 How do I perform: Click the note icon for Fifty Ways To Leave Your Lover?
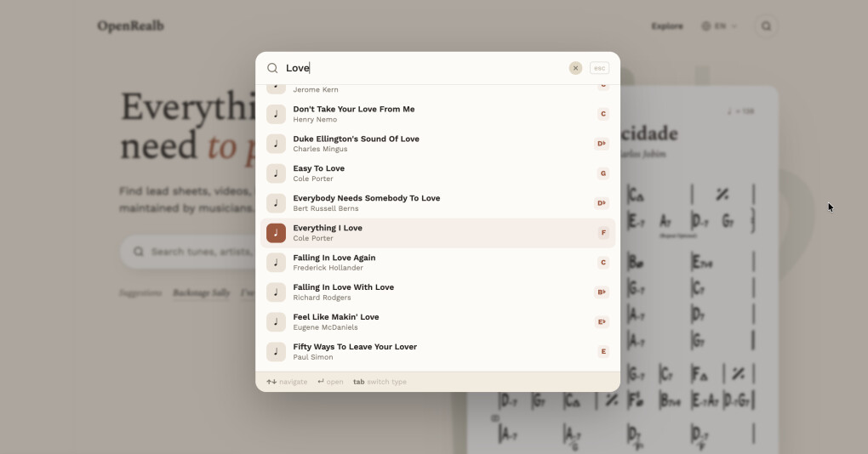(276, 352)
